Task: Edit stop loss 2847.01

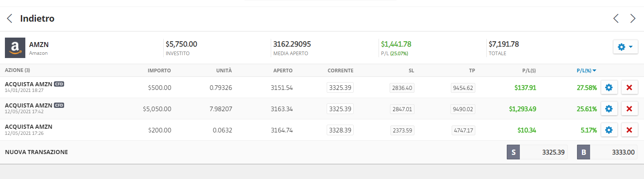Action: (x=402, y=109)
